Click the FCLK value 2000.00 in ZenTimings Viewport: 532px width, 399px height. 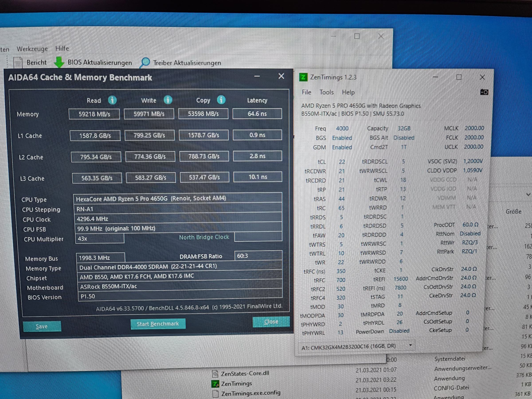click(474, 137)
